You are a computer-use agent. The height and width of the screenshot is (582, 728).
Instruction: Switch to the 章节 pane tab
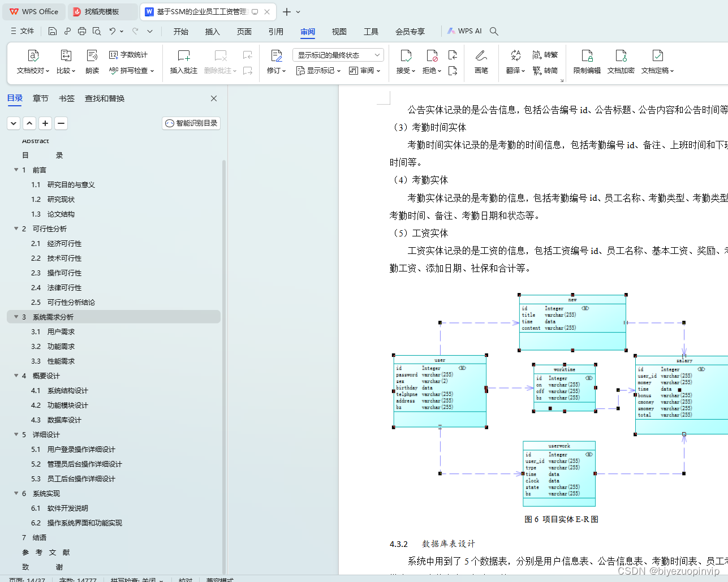coord(41,98)
